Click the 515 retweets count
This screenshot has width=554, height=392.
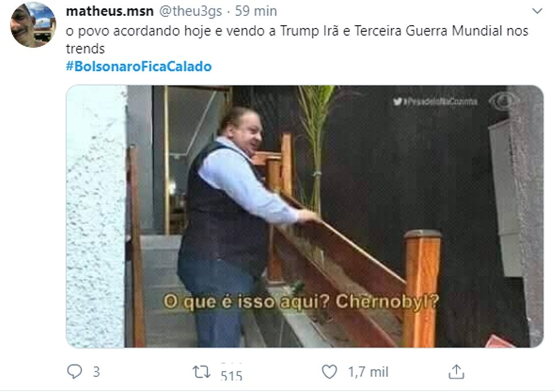click(x=231, y=375)
